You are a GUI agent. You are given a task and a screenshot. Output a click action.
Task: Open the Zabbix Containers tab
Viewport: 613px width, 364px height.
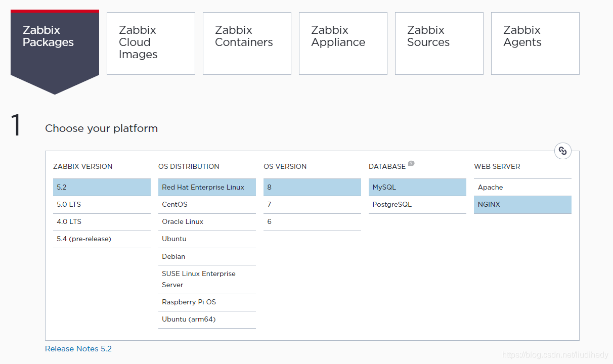247,43
